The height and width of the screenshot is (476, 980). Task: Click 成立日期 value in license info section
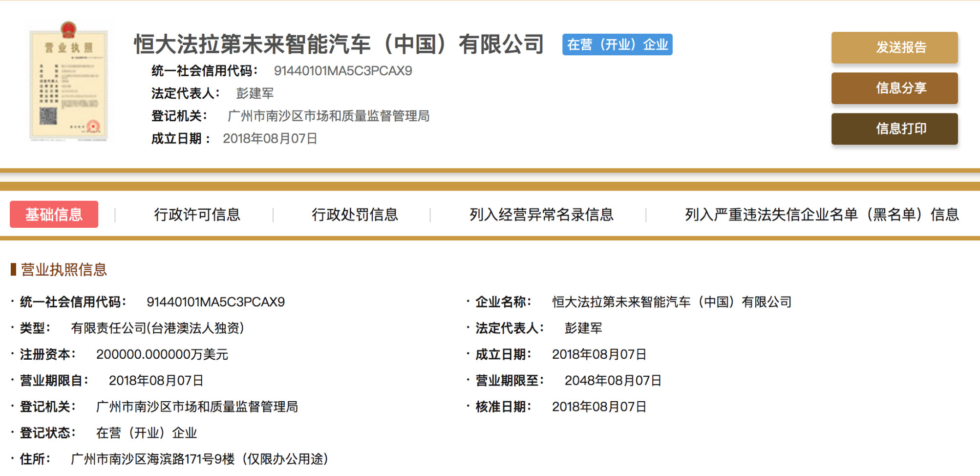[599, 354]
